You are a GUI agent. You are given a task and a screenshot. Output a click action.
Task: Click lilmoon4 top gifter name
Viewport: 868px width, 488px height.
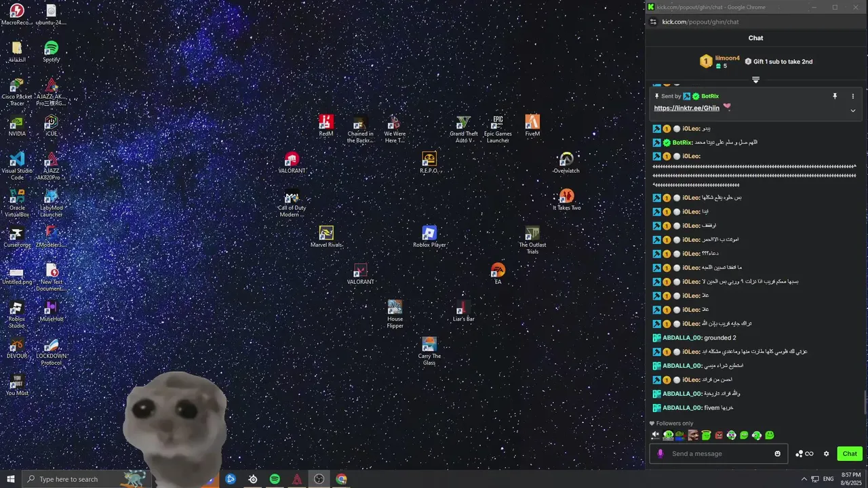coord(728,58)
